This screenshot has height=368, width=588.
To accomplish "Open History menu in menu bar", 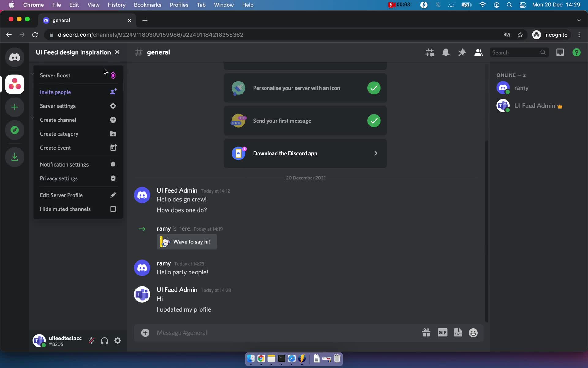I will [116, 5].
